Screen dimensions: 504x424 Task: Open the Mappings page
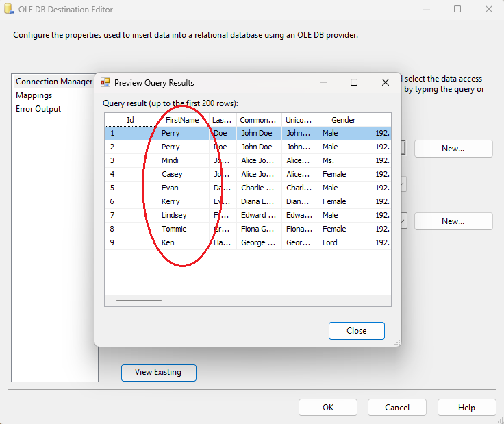click(x=34, y=95)
